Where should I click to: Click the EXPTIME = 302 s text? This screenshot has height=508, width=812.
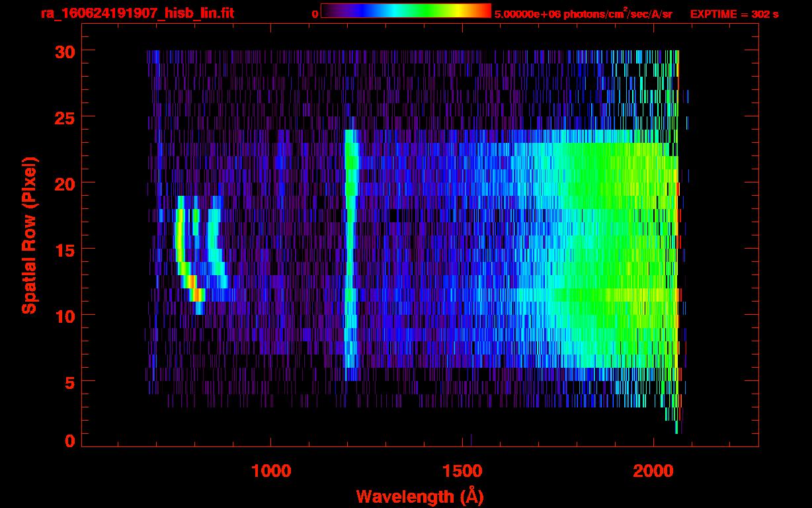click(x=734, y=14)
